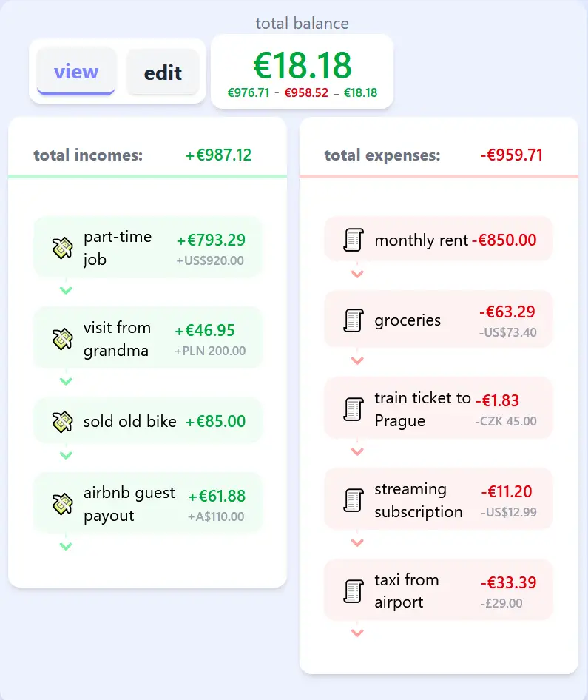Click the receipt icon beside monthly rent
This screenshot has width=588, height=700.
[x=354, y=240]
